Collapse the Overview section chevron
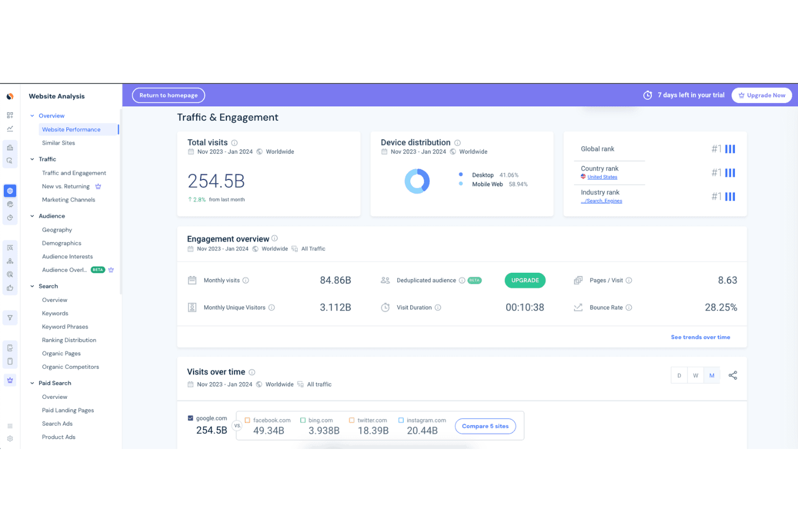 pyautogui.click(x=32, y=116)
